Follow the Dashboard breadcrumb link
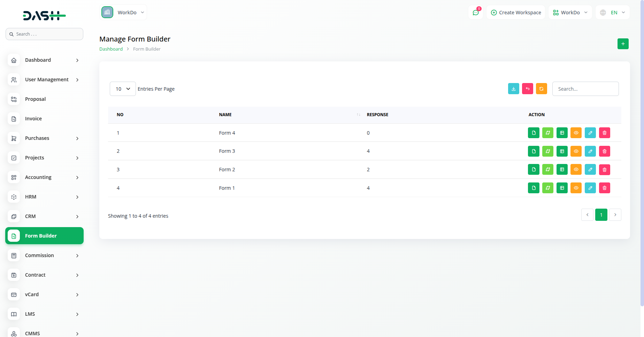 [x=111, y=49]
